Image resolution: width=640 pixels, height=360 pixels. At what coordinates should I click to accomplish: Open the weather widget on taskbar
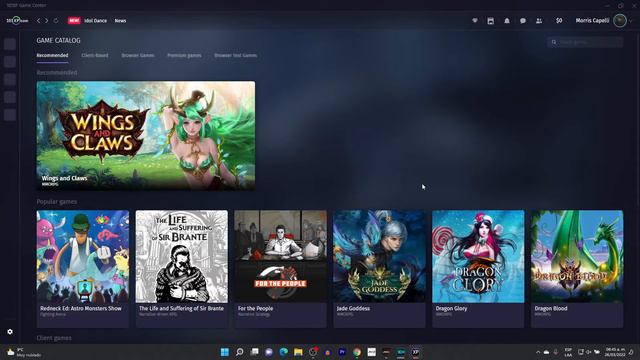click(24, 352)
